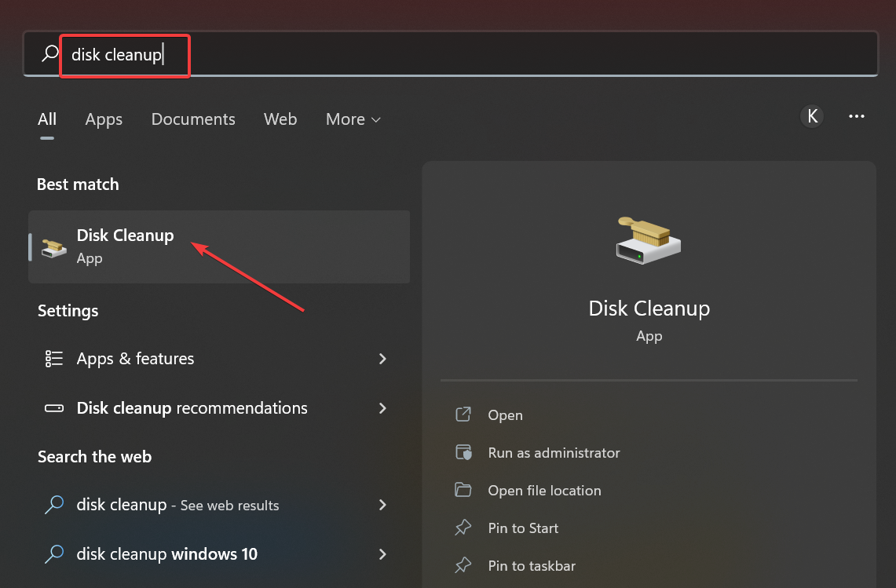
Task: Choose Pin to taskbar option
Action: point(532,566)
